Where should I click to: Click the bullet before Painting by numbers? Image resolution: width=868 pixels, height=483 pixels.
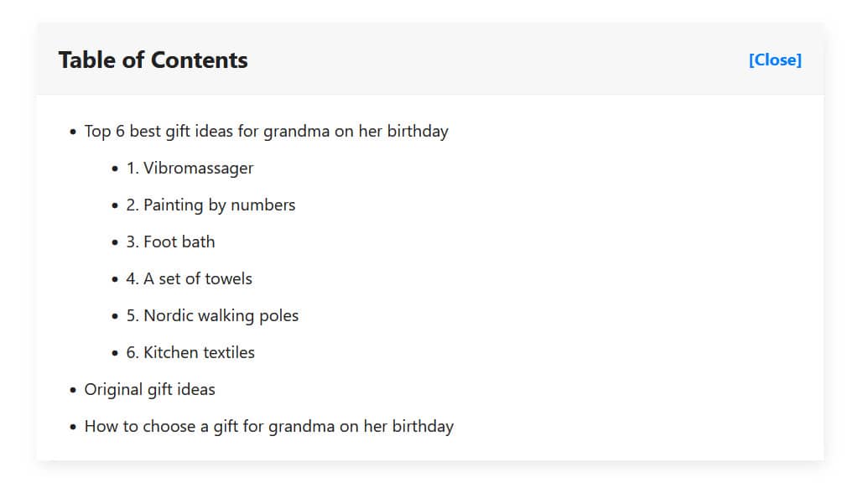point(116,205)
